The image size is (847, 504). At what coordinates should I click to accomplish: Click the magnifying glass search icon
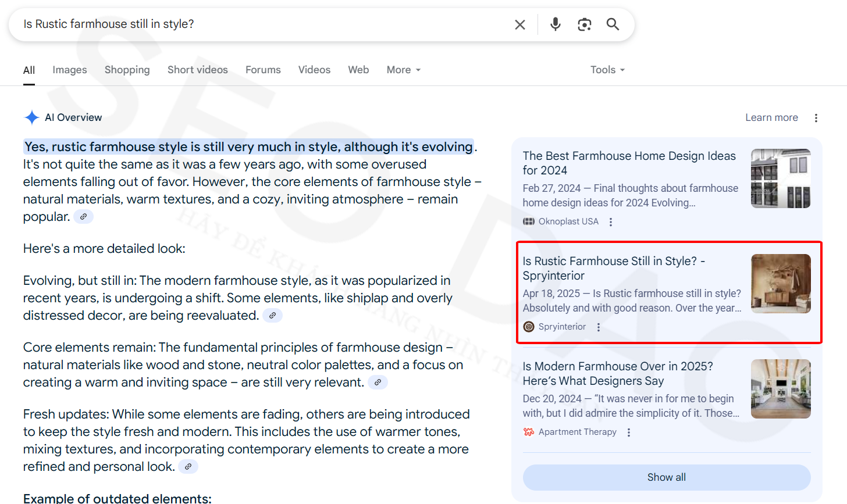point(613,24)
